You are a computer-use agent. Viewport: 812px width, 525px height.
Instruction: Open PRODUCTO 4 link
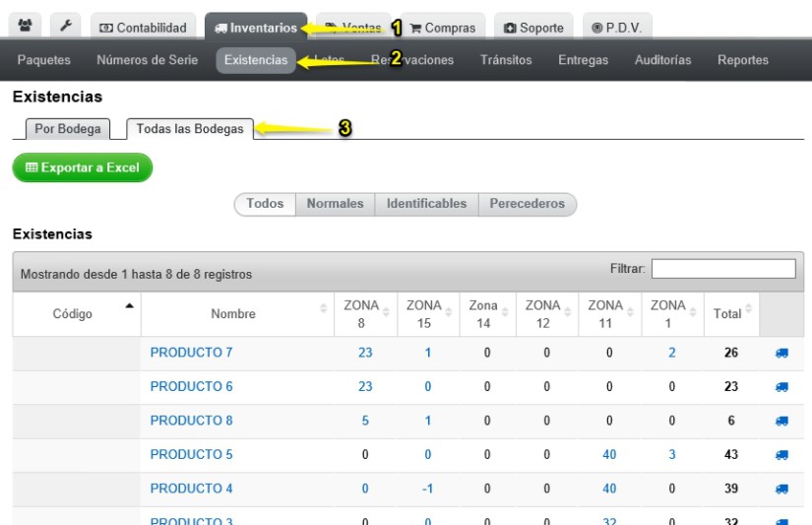click(x=191, y=489)
